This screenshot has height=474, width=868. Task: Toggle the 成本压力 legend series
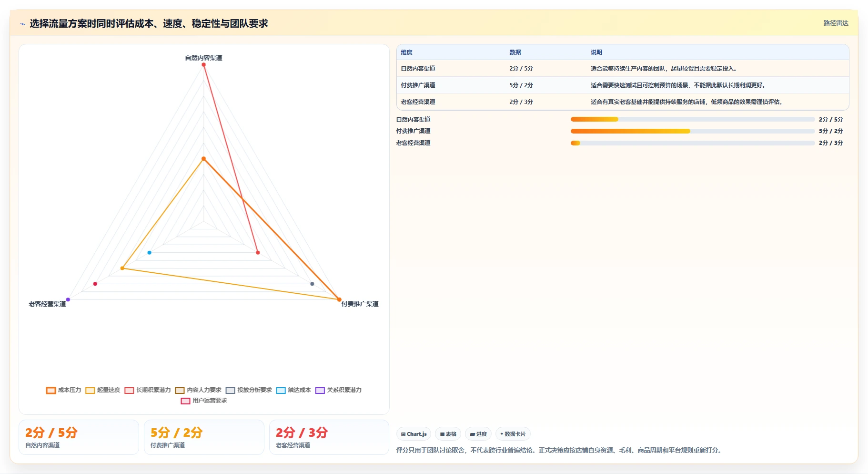tap(63, 390)
